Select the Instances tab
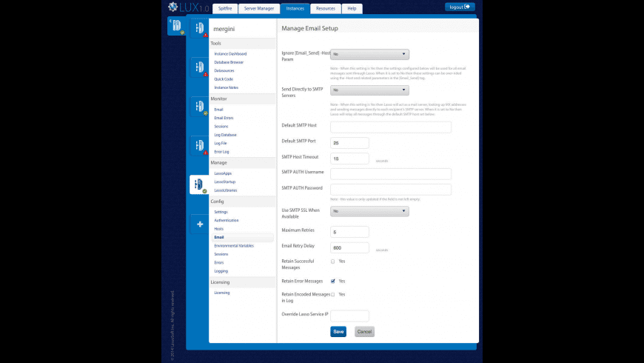This screenshot has height=363, width=644. click(295, 9)
